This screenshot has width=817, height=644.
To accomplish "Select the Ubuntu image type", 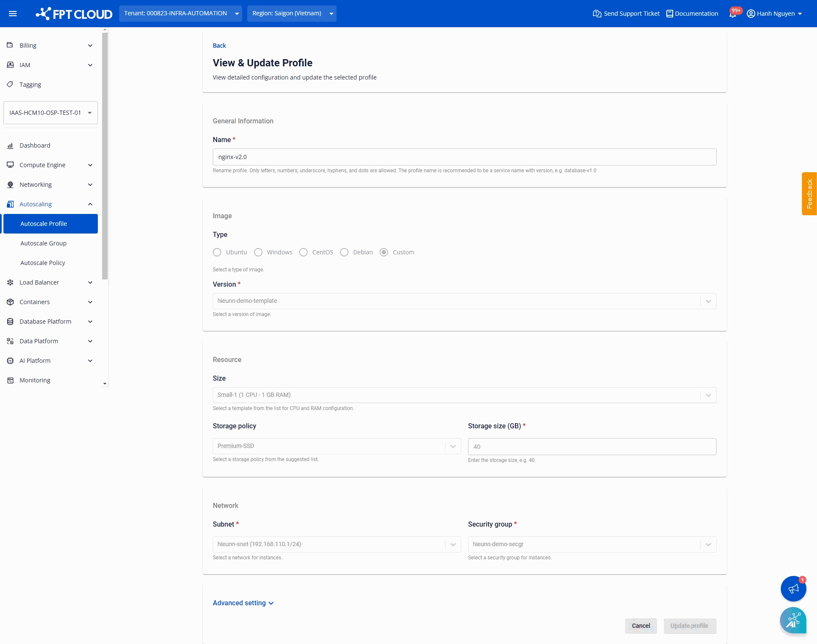I will [217, 252].
